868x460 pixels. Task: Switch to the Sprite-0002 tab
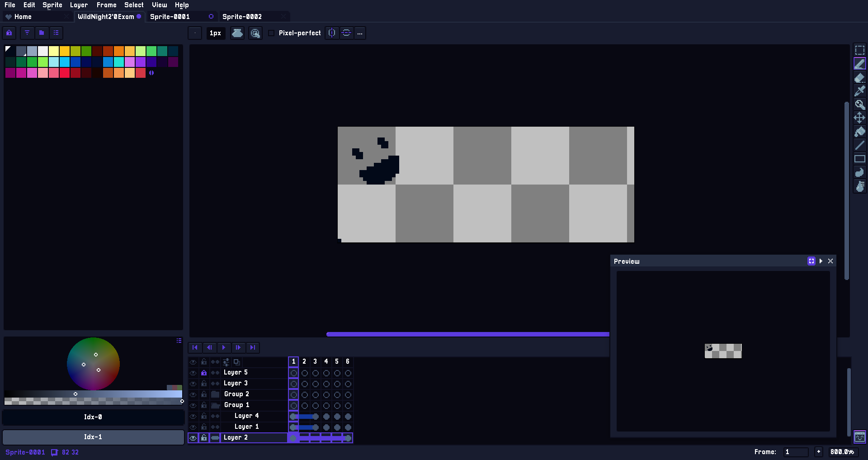(255, 17)
